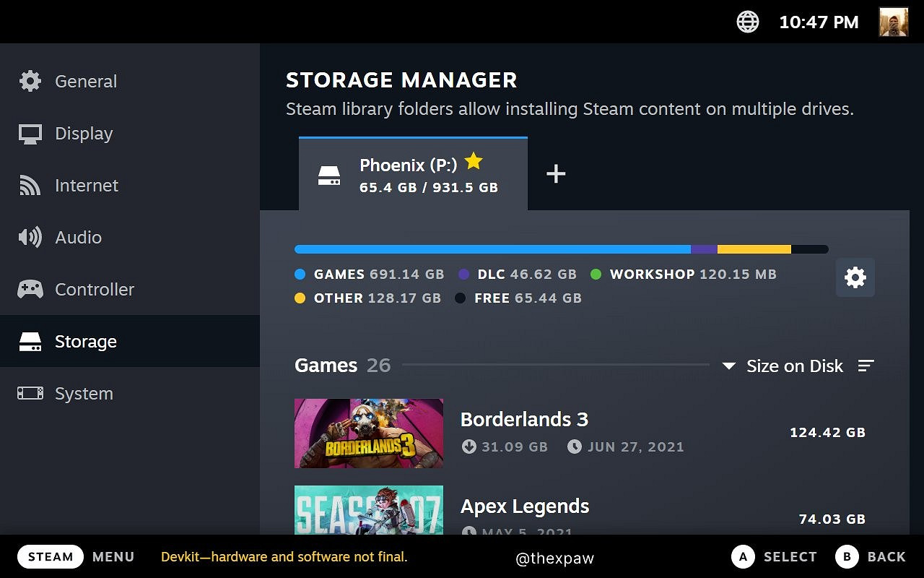This screenshot has width=924, height=578.
Task: Click the blue GAMES segment of the storage bar
Action: click(x=491, y=249)
